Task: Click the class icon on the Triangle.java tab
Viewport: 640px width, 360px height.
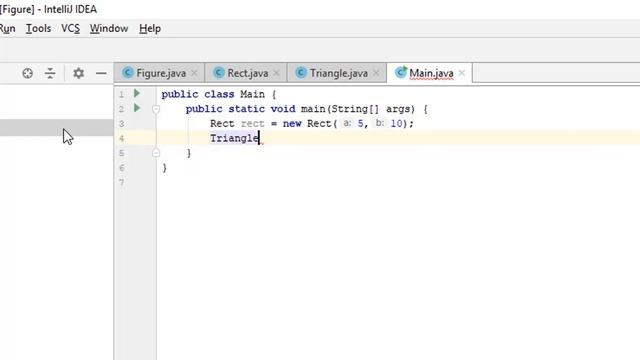Action: [x=301, y=73]
